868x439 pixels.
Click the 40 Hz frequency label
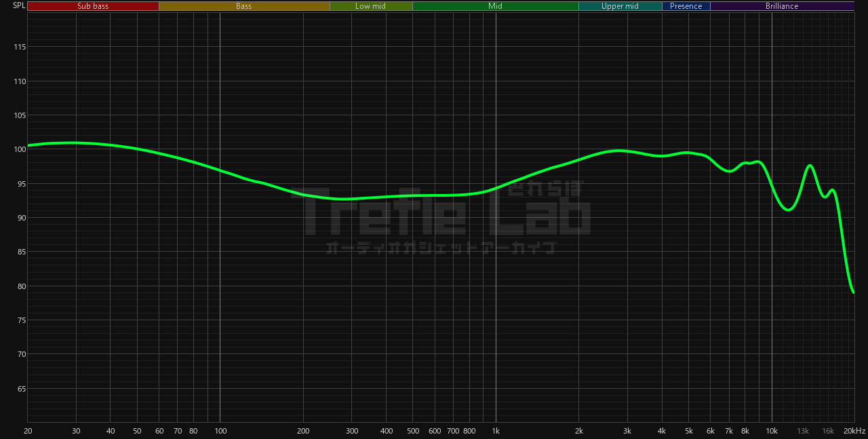coord(111,431)
